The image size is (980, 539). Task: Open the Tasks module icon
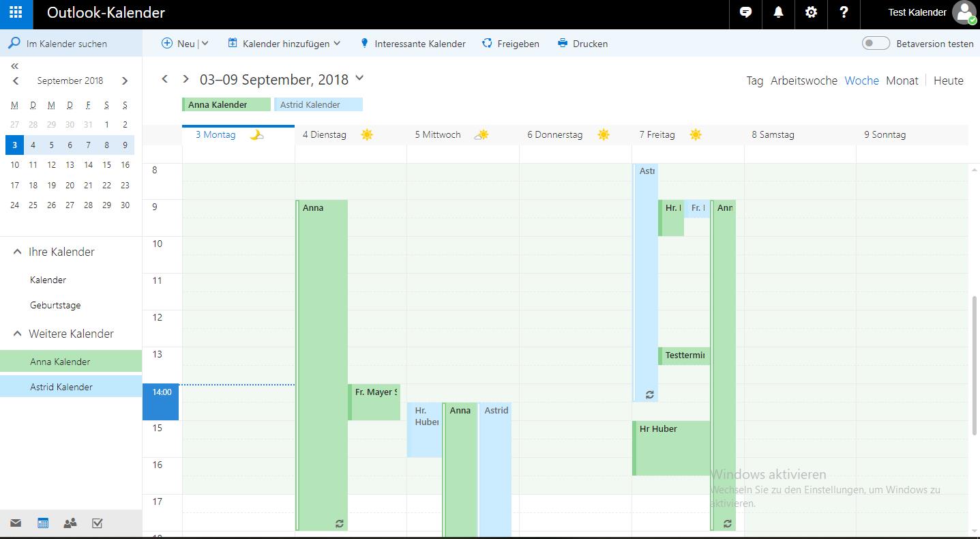(98, 523)
